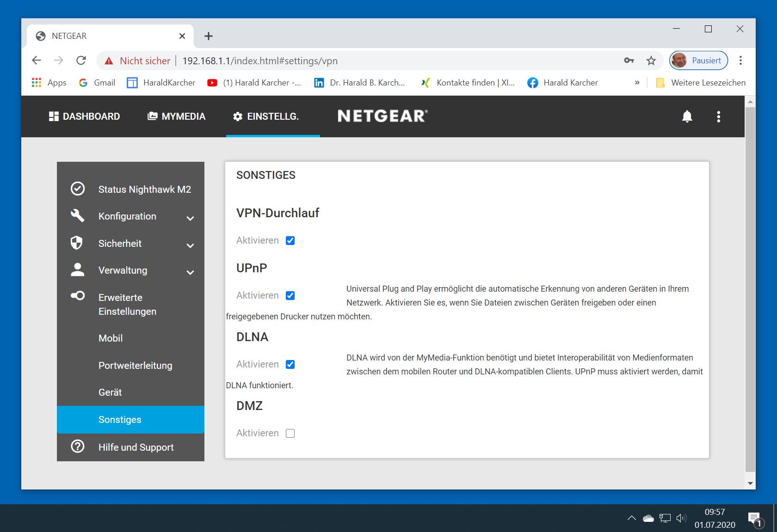Click the Erweiterte Einstellungen toggle icon

78,295
